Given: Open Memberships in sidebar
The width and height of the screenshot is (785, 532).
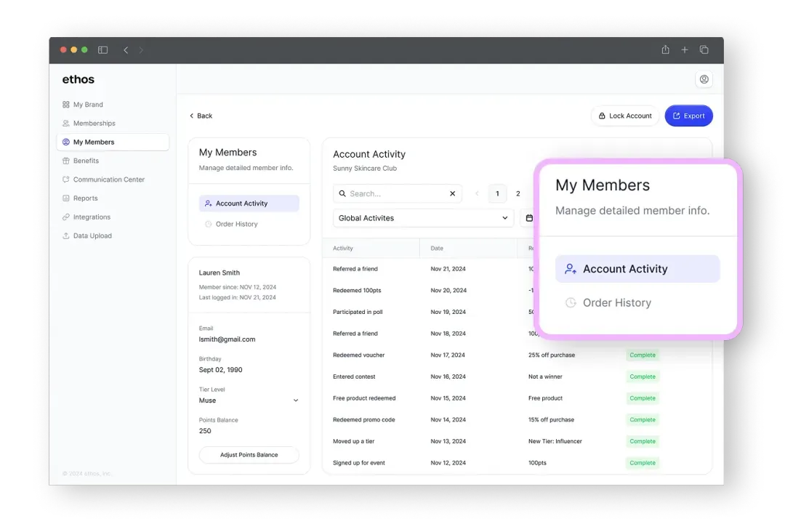Looking at the screenshot, I should tap(94, 123).
